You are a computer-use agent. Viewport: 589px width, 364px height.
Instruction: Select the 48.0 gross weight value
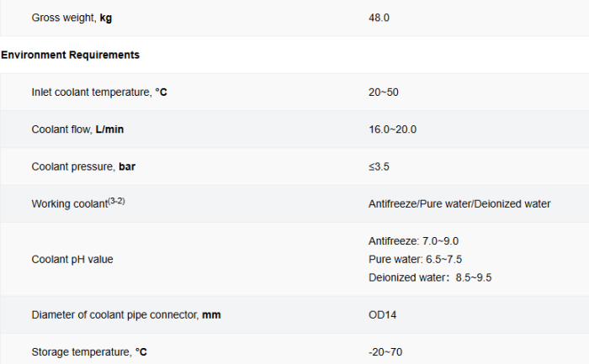coord(378,17)
